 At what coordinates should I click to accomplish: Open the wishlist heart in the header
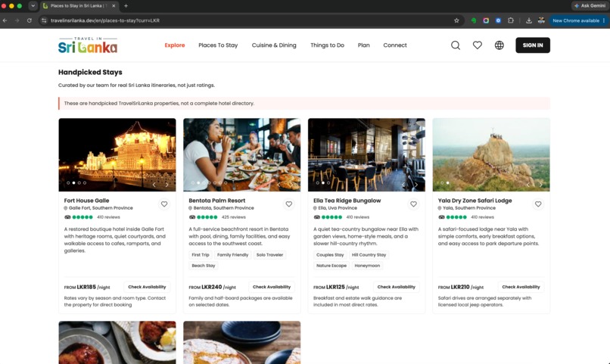(478, 45)
